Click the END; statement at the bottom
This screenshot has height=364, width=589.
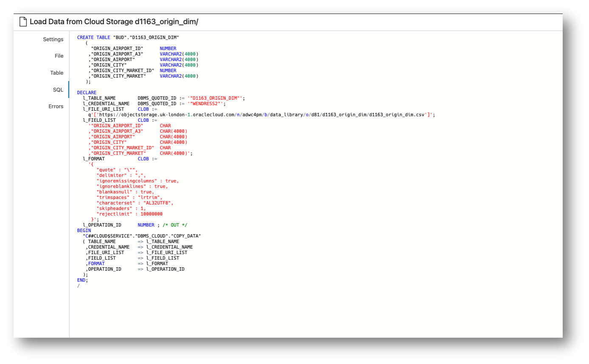81,280
